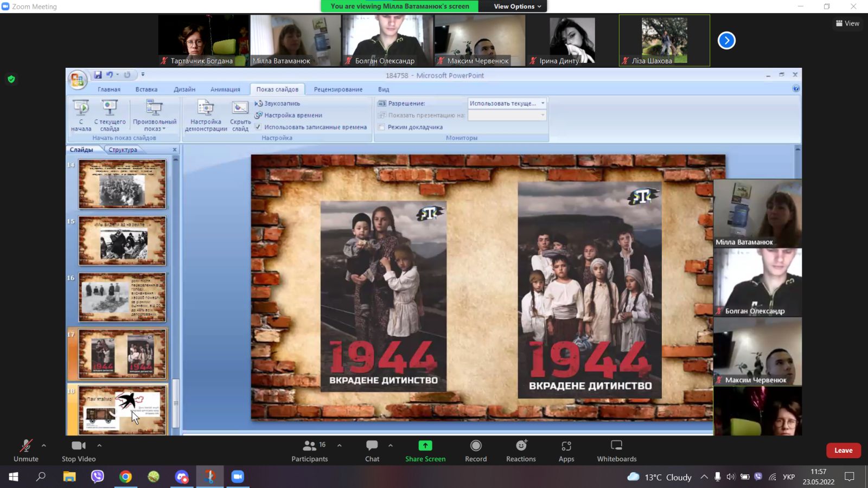868x488 pixels.
Task: Click the Stop Video camera icon
Action: click(79, 446)
